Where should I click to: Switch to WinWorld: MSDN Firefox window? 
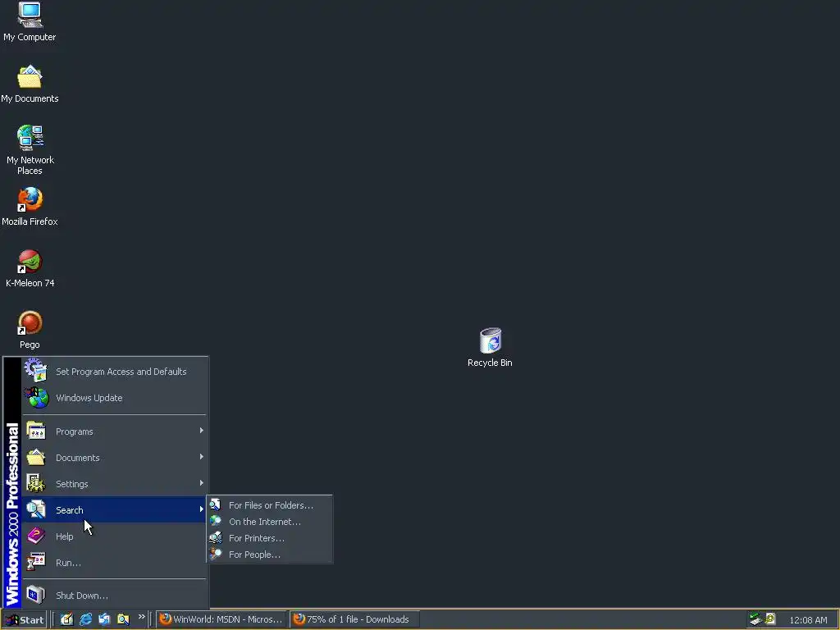pos(221,619)
